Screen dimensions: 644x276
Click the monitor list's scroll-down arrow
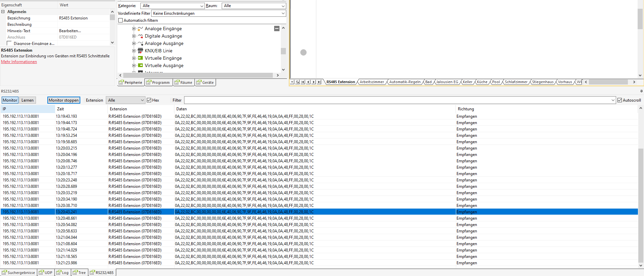(641, 265)
